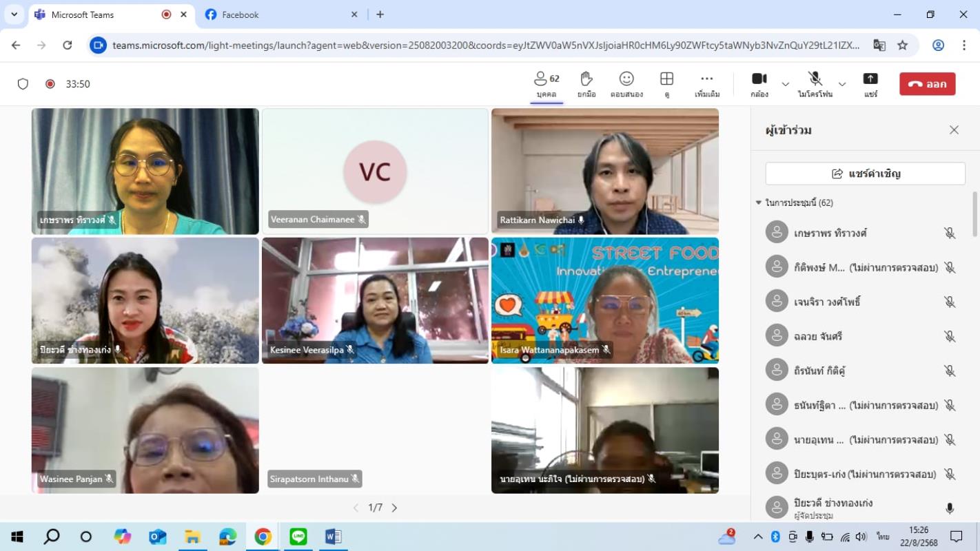This screenshot has width=980, height=551.
Task: Go to next page of video gallery
Action: click(x=395, y=508)
